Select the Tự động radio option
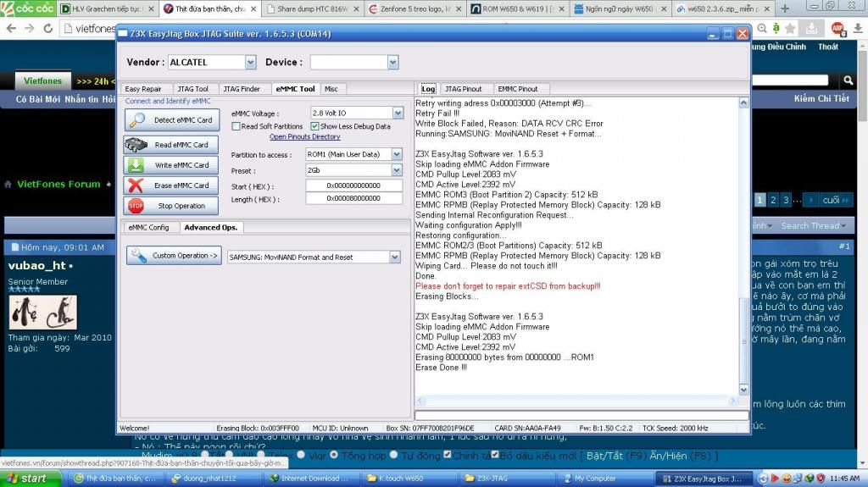The width and height of the screenshot is (868, 487). [x=393, y=455]
